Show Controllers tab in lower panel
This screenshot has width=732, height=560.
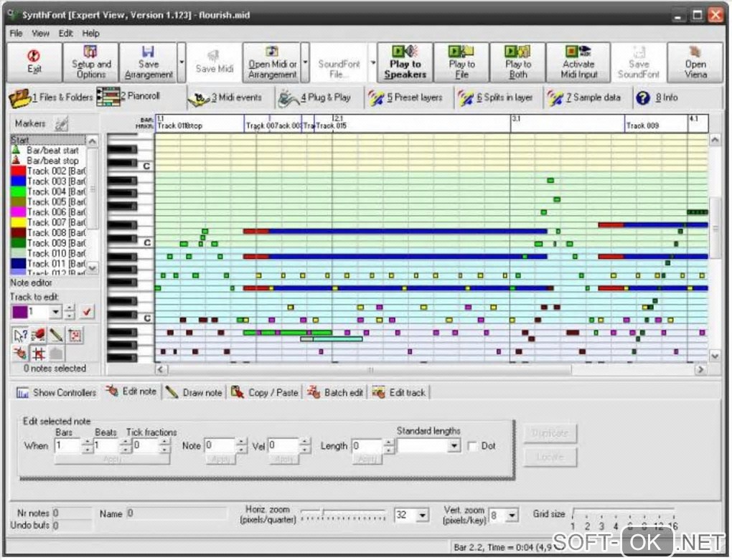pyautogui.click(x=56, y=393)
